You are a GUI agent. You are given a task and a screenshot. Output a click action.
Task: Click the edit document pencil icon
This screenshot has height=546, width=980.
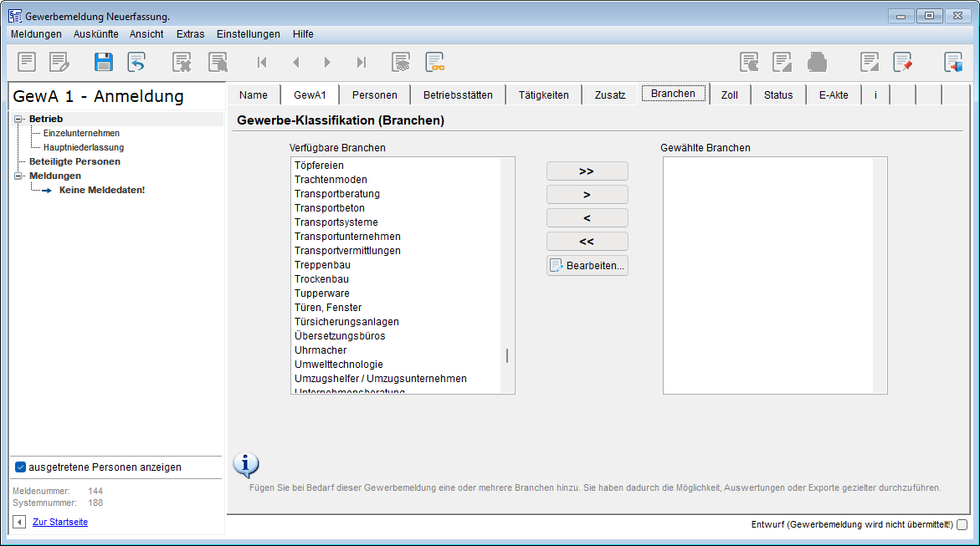click(59, 62)
